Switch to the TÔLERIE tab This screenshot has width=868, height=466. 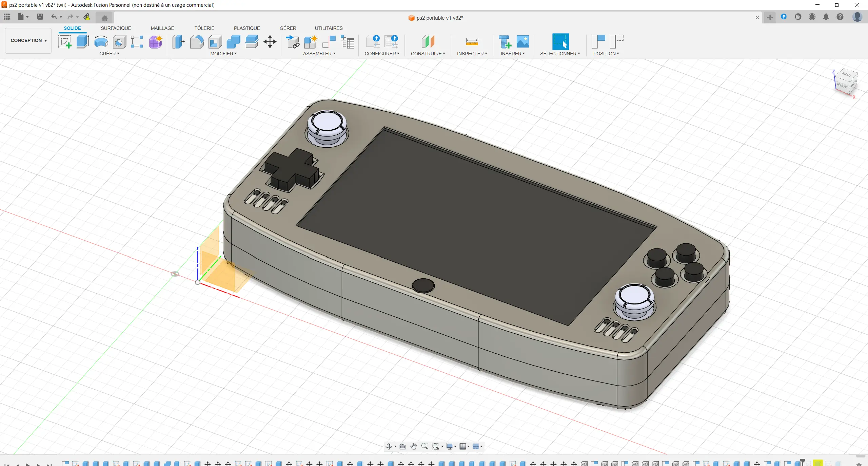[204, 28]
